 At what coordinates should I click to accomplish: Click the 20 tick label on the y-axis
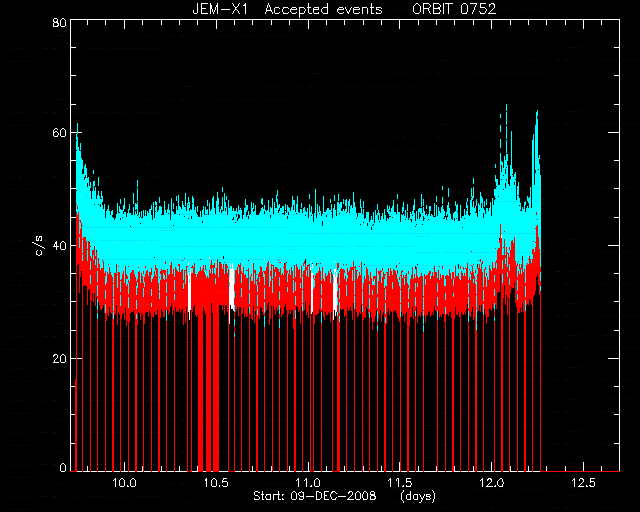point(60,358)
